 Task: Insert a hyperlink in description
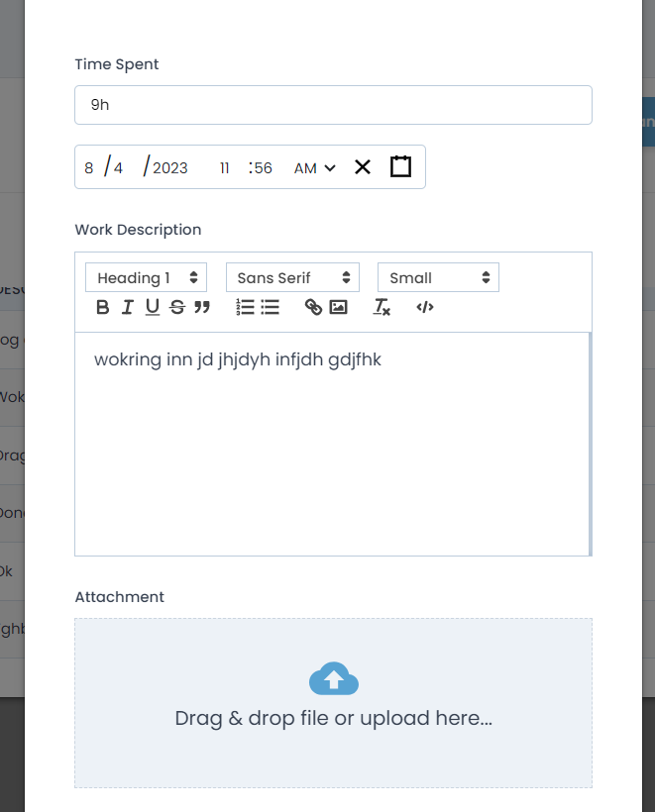point(313,308)
